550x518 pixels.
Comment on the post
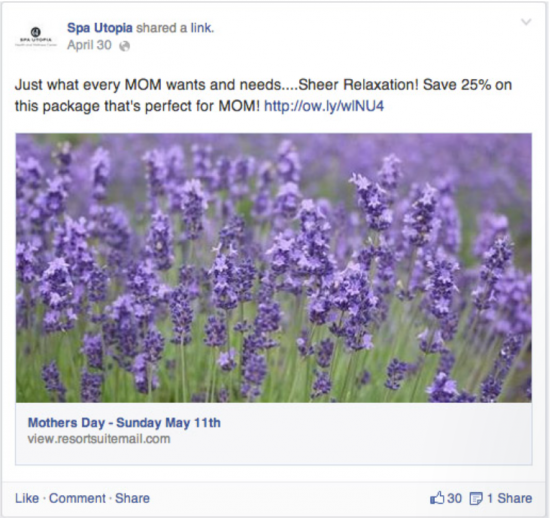tap(77, 498)
